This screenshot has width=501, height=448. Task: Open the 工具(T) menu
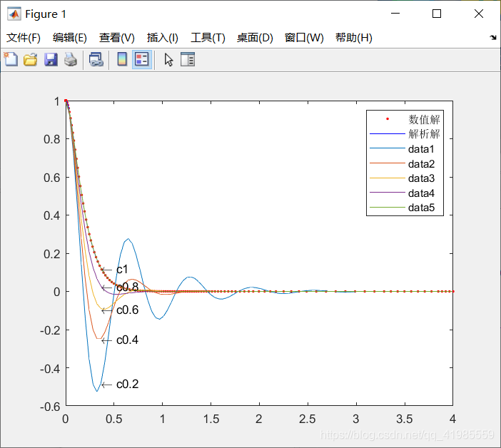[208, 38]
